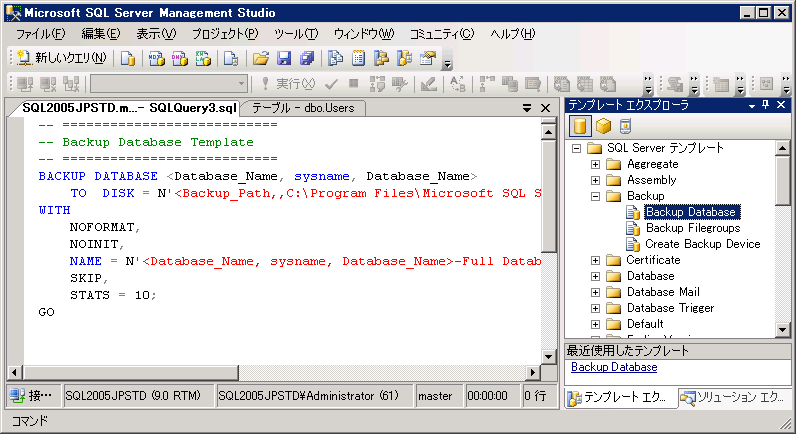Switch to the SQLQuery3.sql tab
This screenshot has width=796, height=434.
coord(129,108)
